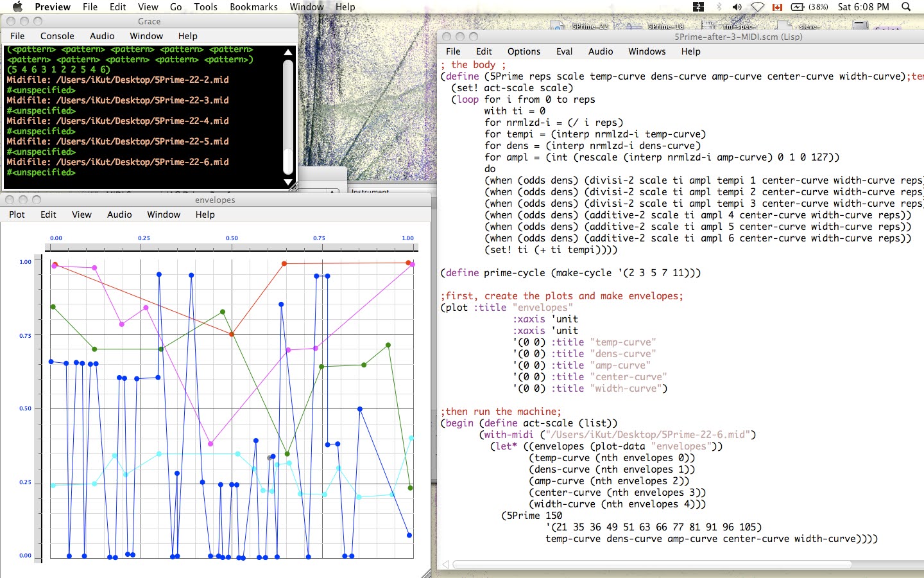Open Tools in the Preview menu bar
Viewport: 924px width, 578px height.
click(x=205, y=7)
